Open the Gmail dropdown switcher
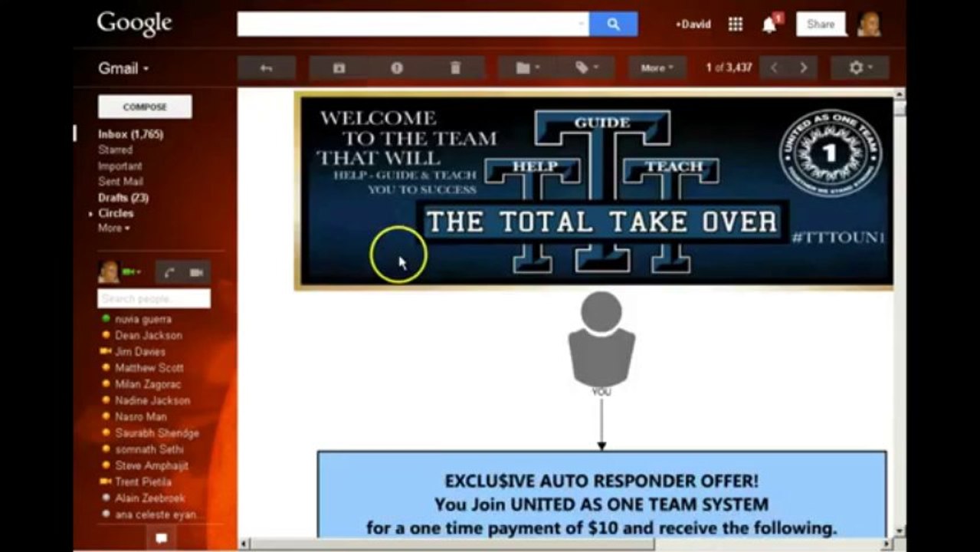980x552 pixels. [123, 68]
